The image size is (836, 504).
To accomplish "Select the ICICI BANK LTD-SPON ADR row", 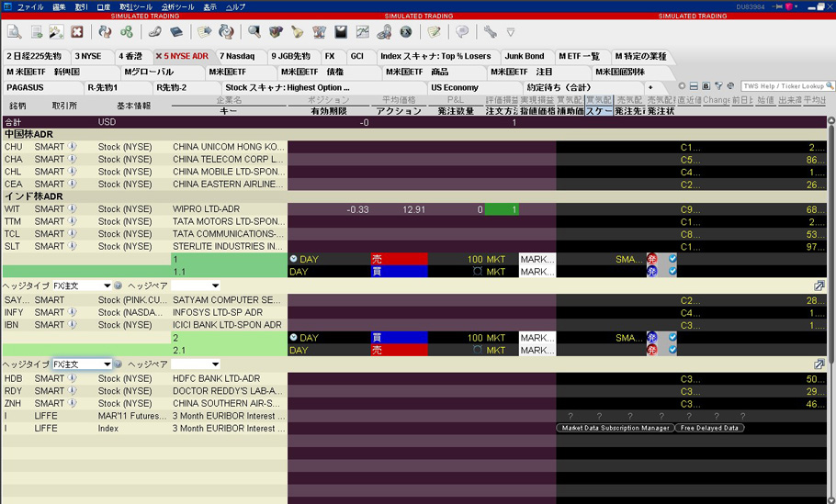I will tap(413, 324).
